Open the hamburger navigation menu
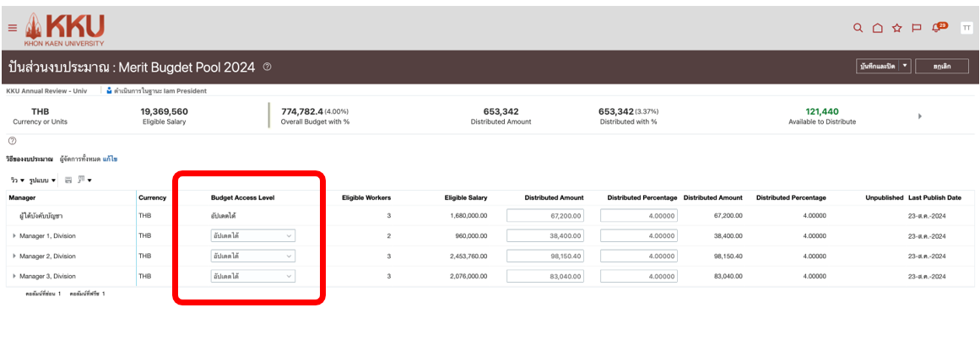Viewport: 980px width, 340px height. pyautogui.click(x=12, y=28)
